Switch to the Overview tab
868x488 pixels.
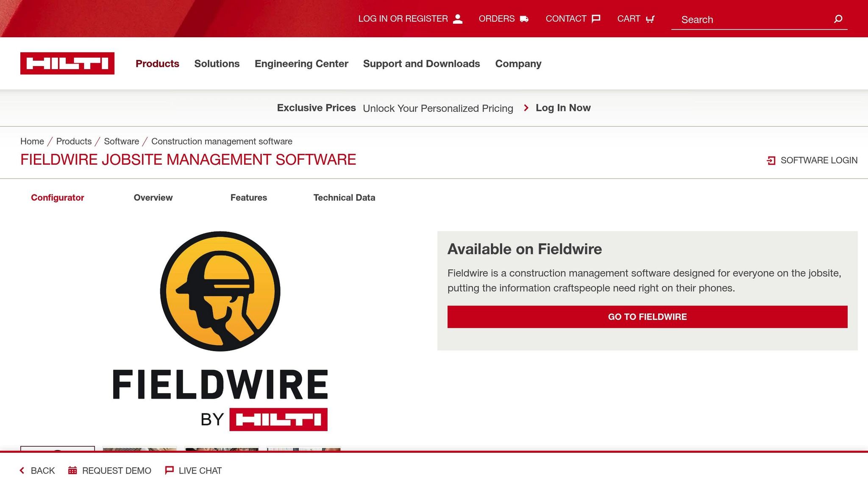coord(153,197)
